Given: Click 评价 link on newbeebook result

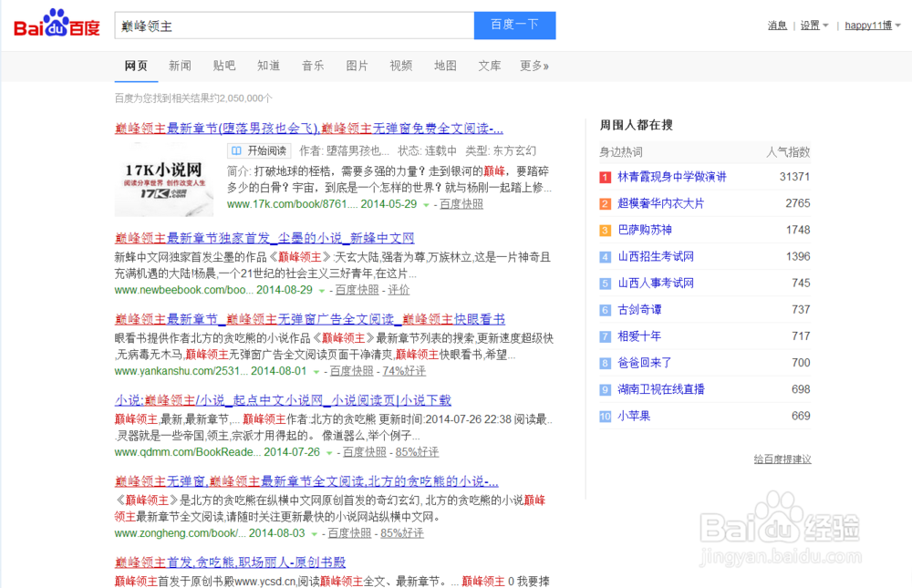Looking at the screenshot, I should 399,290.
